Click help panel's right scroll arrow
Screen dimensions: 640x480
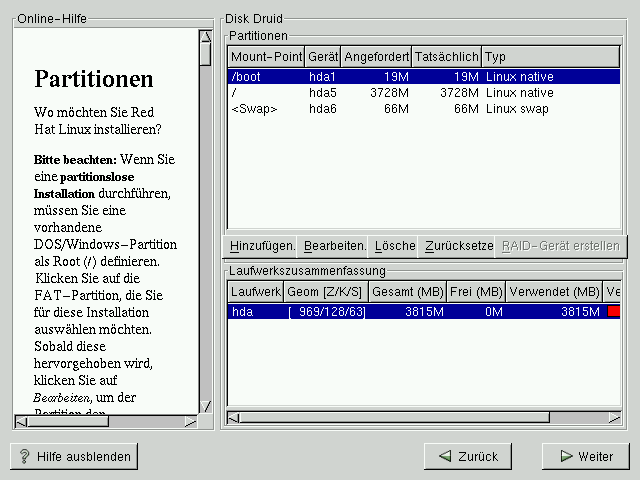tap(191, 421)
